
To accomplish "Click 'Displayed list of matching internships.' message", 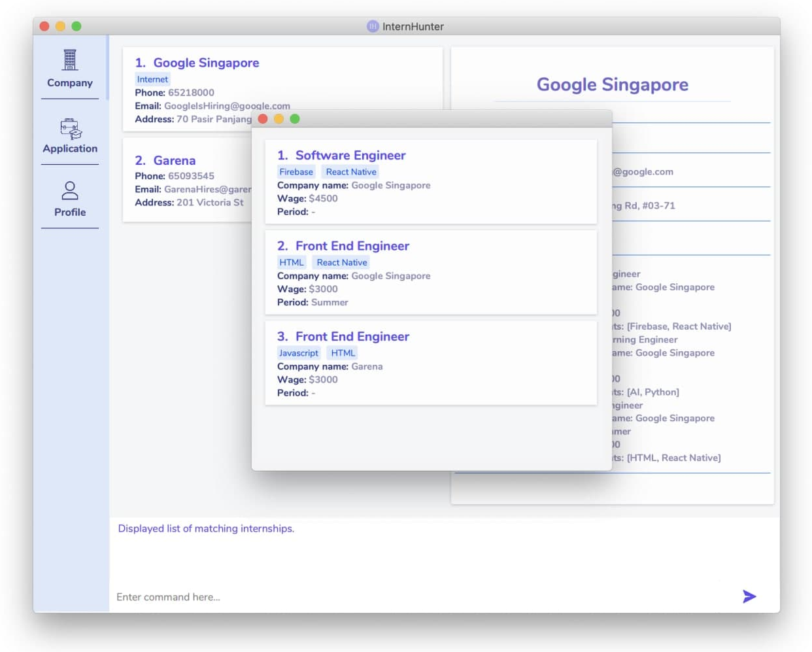I will tap(206, 528).
